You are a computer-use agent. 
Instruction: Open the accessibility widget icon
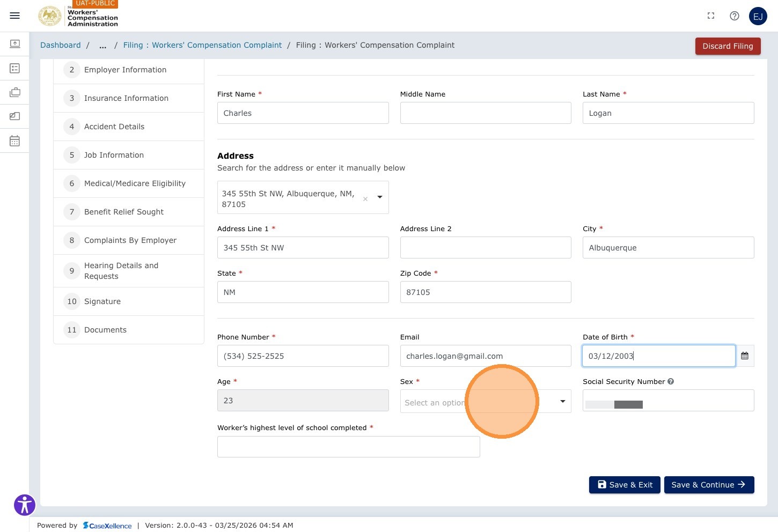(x=25, y=505)
